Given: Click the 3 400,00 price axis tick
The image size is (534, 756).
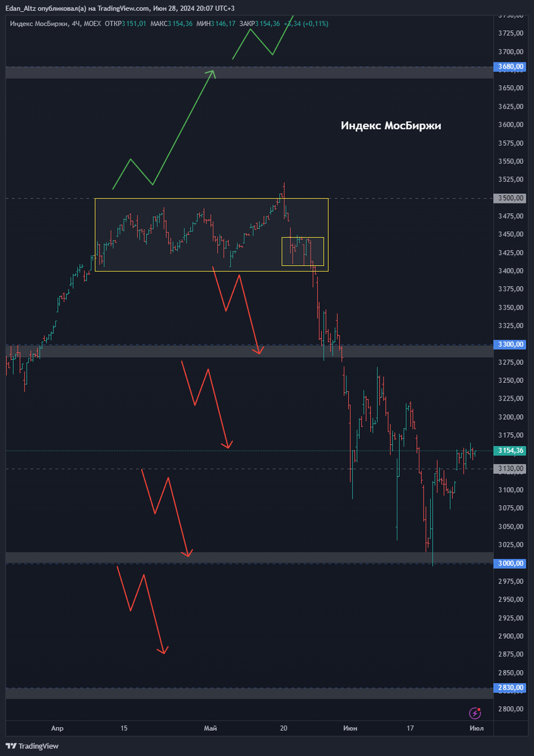Looking at the screenshot, I should 511,271.
